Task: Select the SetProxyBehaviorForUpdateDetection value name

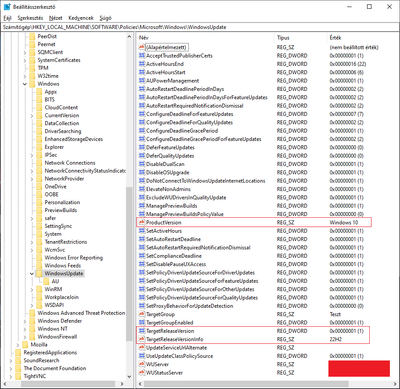Action: point(190,306)
